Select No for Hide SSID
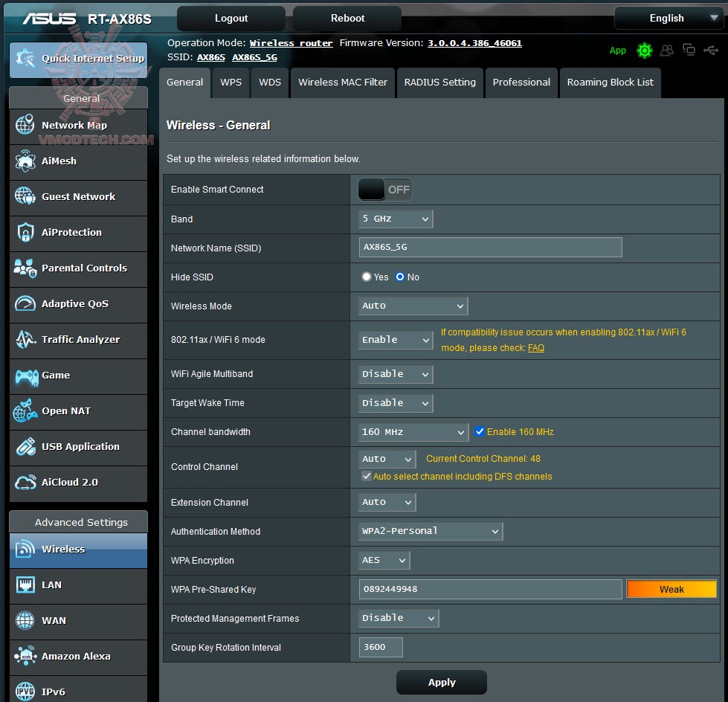Viewport: 728px width, 702px height. (400, 277)
